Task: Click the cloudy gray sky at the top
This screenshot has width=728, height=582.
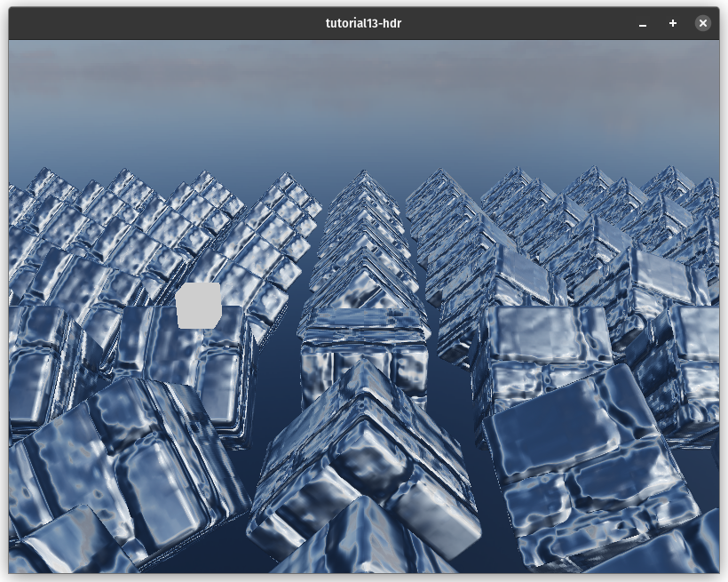Action: [364, 71]
